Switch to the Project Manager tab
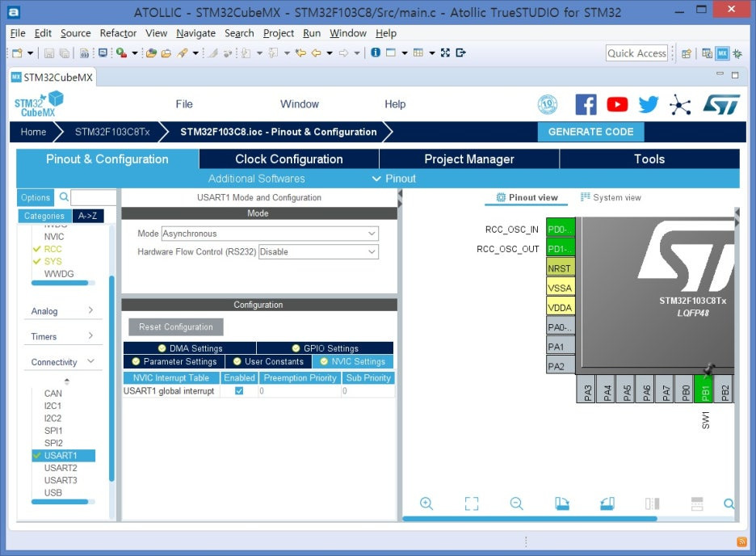 pyautogui.click(x=469, y=159)
